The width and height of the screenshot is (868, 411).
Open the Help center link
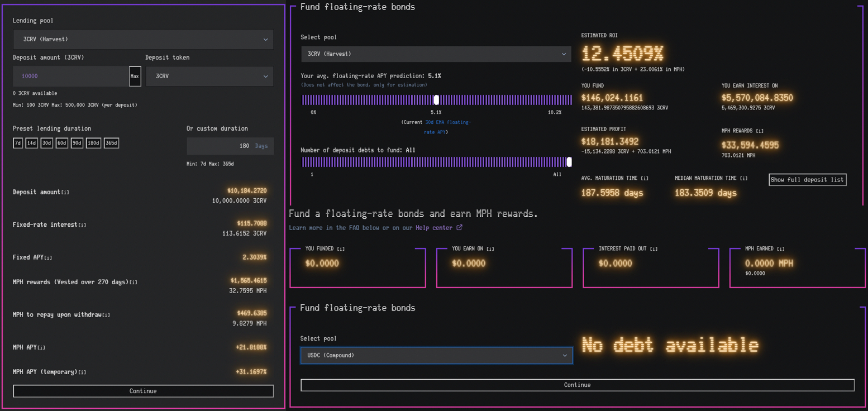434,228
